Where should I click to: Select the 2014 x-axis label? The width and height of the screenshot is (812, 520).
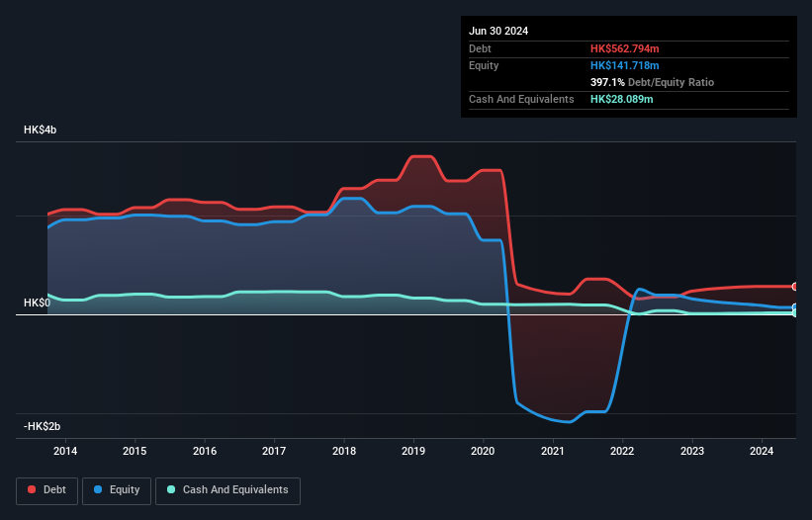click(65, 451)
